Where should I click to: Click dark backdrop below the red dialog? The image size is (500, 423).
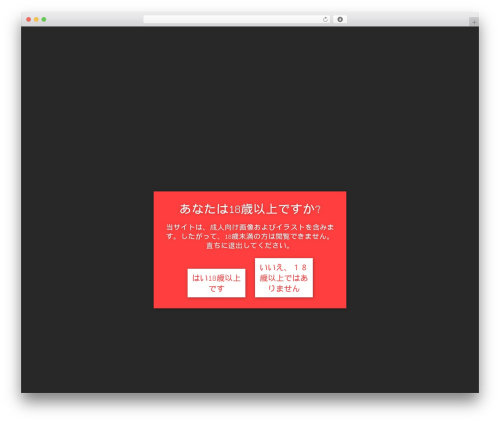(250, 350)
